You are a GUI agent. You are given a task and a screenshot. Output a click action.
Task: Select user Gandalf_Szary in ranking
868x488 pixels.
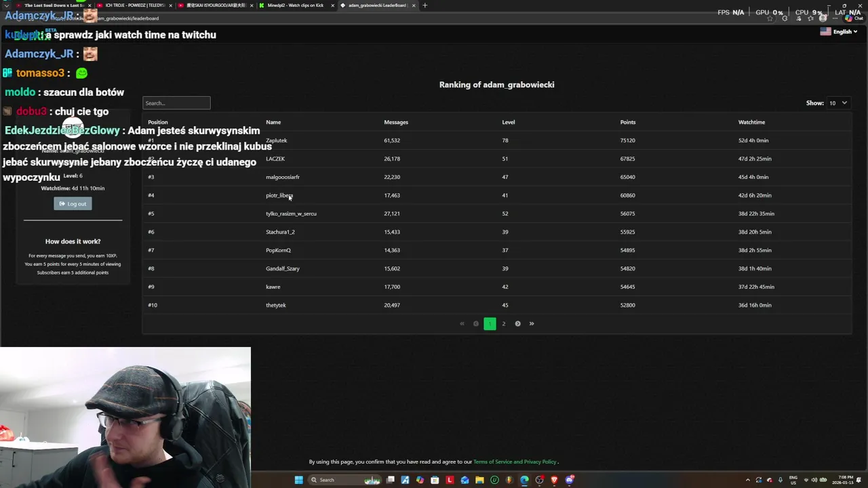[x=283, y=268]
